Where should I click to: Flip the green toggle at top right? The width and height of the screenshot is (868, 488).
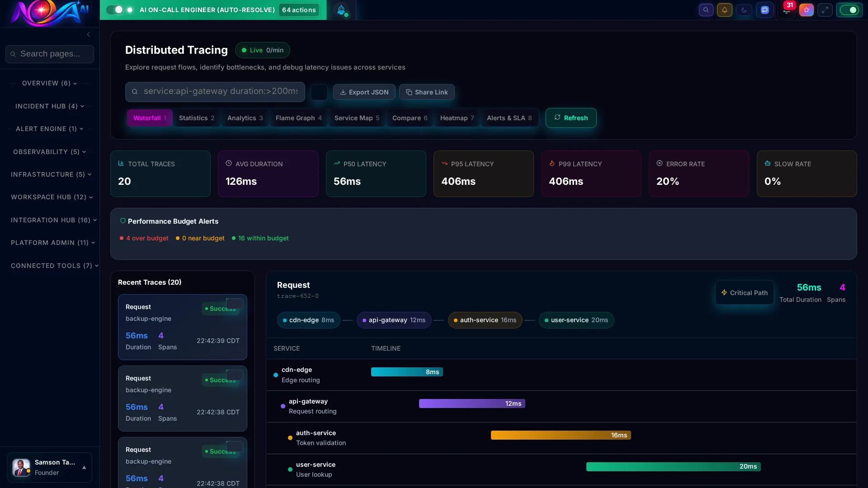coord(849,9)
